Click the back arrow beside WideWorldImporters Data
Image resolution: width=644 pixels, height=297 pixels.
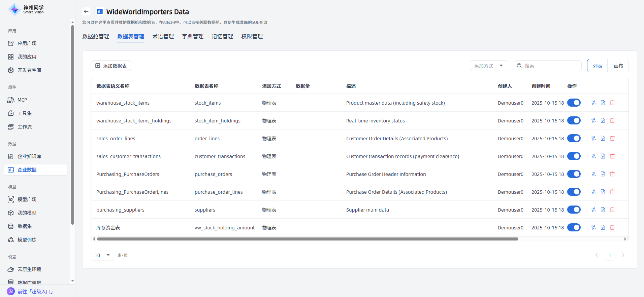[x=86, y=11]
